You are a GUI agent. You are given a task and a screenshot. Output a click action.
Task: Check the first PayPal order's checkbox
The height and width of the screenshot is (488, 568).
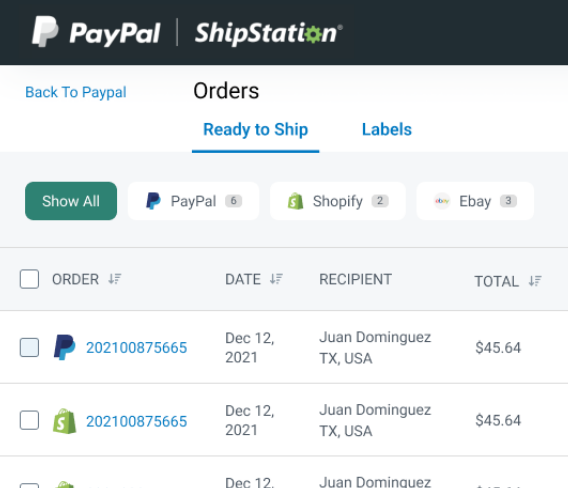pyautogui.click(x=29, y=347)
